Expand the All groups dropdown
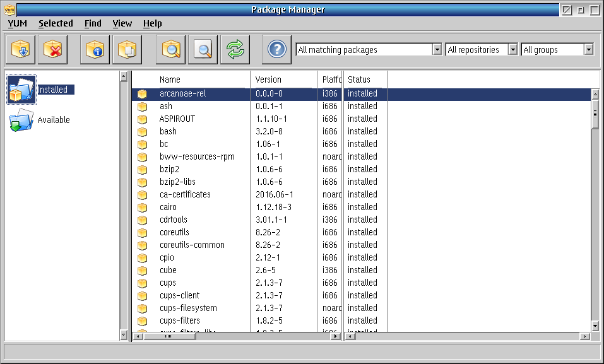Viewport: 604px width, 364px height. point(589,50)
